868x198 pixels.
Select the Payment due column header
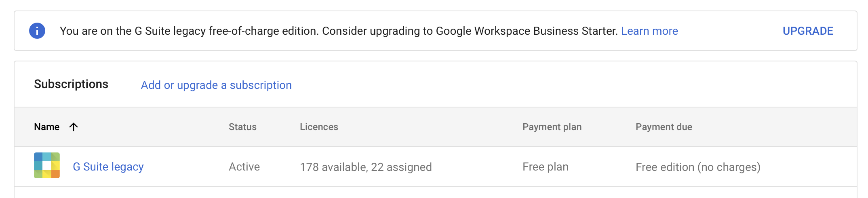pyautogui.click(x=664, y=127)
